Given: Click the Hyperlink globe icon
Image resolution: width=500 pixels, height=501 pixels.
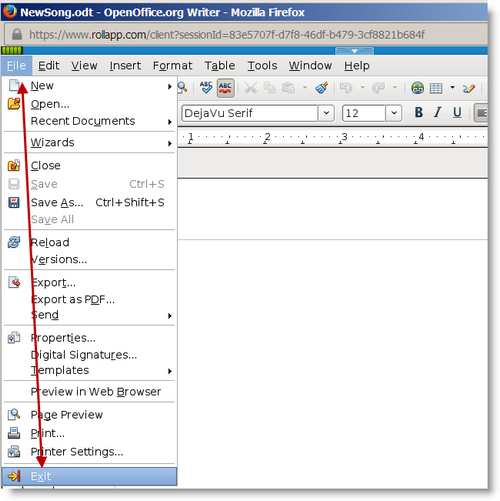Looking at the screenshot, I should 417,88.
